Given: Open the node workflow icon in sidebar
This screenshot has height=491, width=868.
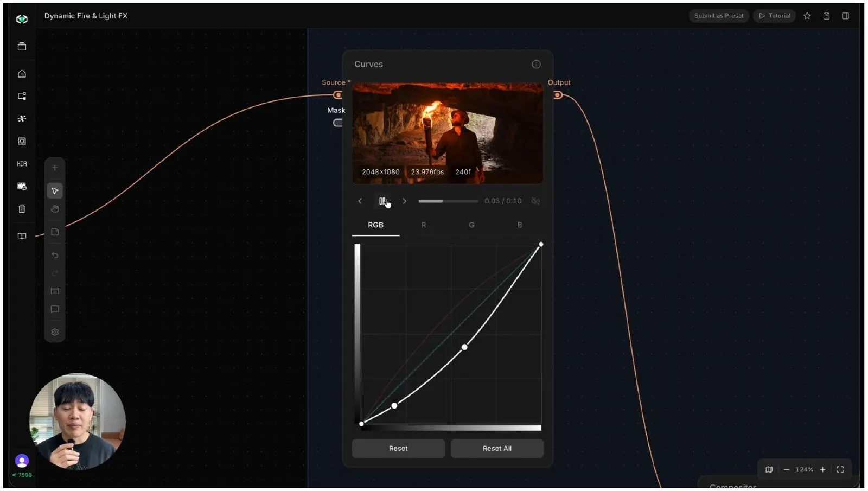Looking at the screenshot, I should pos(22,96).
